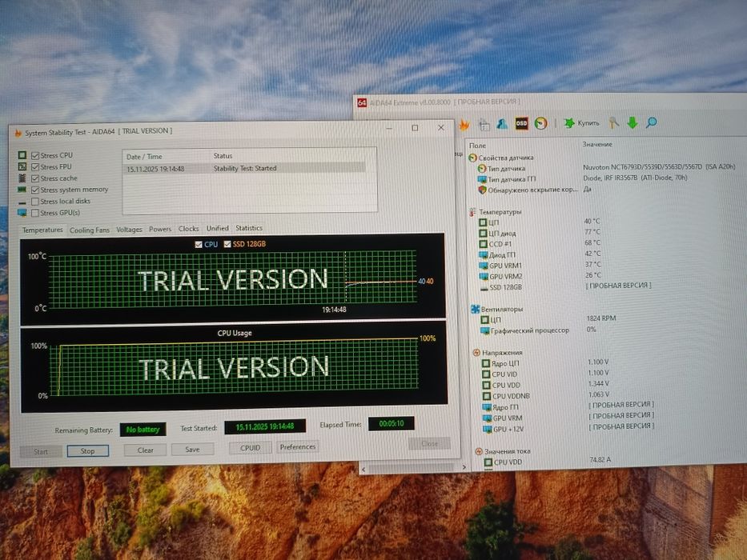Toggle the CPU graph legend checkbox
Viewport: 747px width, 560px height.
(x=199, y=244)
